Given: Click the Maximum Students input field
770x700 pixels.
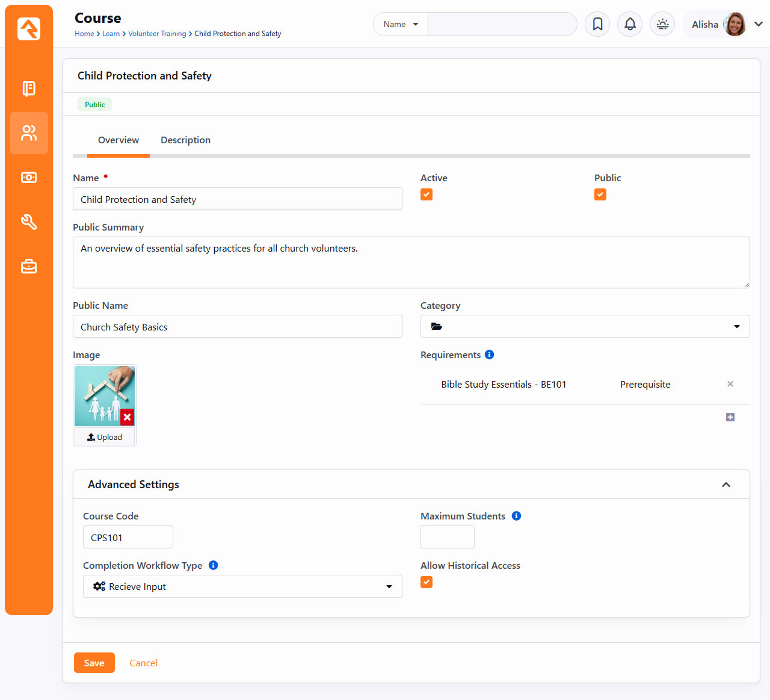Looking at the screenshot, I should tap(447, 537).
